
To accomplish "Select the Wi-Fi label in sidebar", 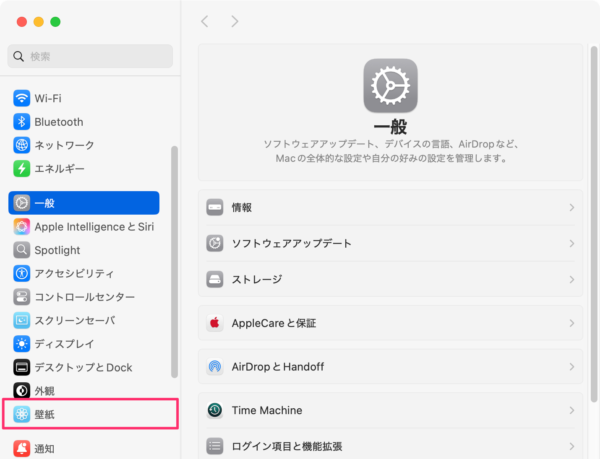I will (x=48, y=98).
